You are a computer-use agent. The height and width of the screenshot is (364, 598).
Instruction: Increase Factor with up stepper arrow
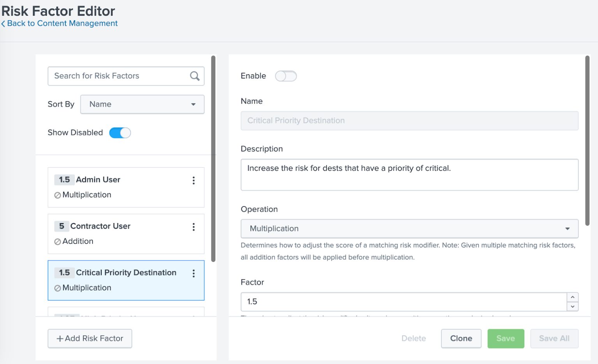(572, 297)
